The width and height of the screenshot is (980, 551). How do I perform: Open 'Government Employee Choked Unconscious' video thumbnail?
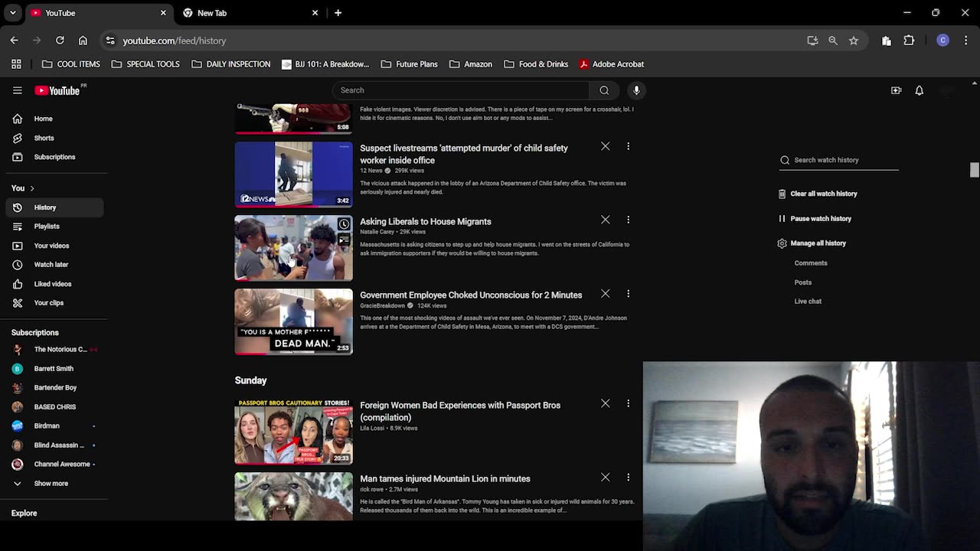tap(293, 321)
